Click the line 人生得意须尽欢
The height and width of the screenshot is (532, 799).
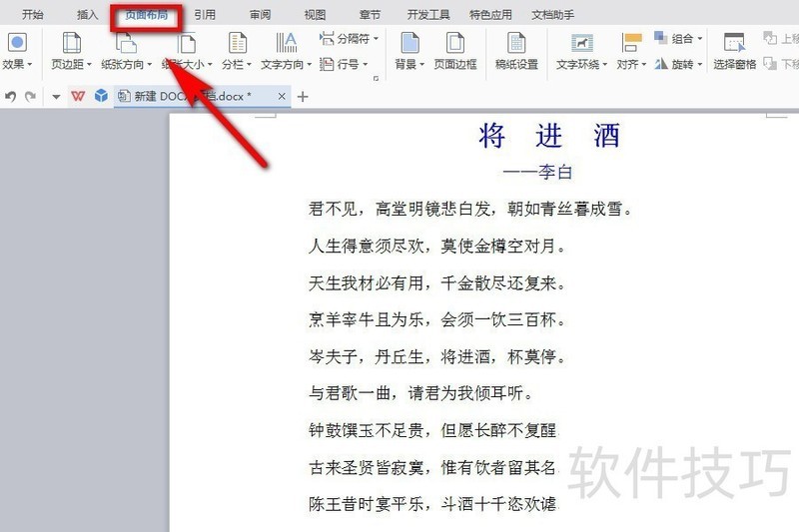point(366,246)
